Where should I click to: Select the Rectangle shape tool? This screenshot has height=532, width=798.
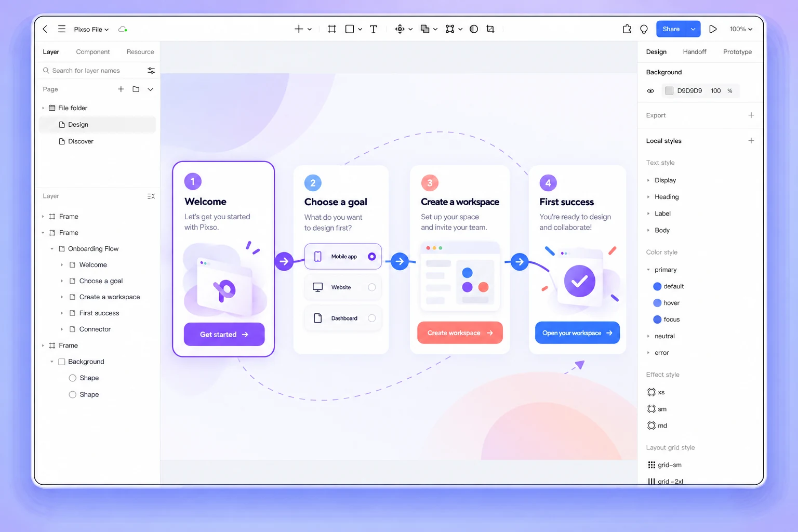(x=350, y=29)
